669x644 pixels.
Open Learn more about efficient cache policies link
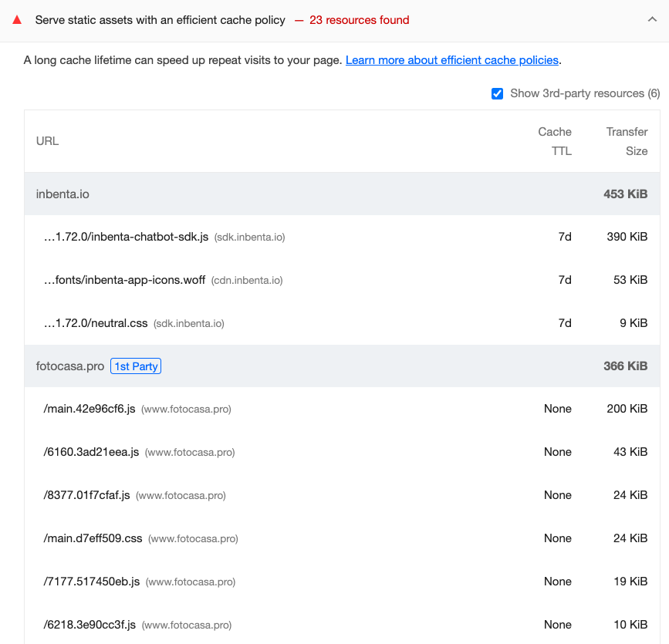pyautogui.click(x=452, y=60)
